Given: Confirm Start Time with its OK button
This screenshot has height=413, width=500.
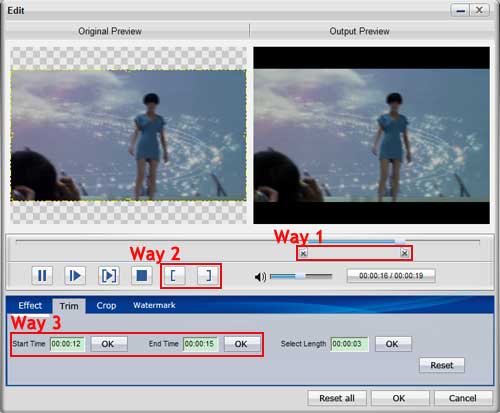Looking at the screenshot, I should pyautogui.click(x=109, y=344).
